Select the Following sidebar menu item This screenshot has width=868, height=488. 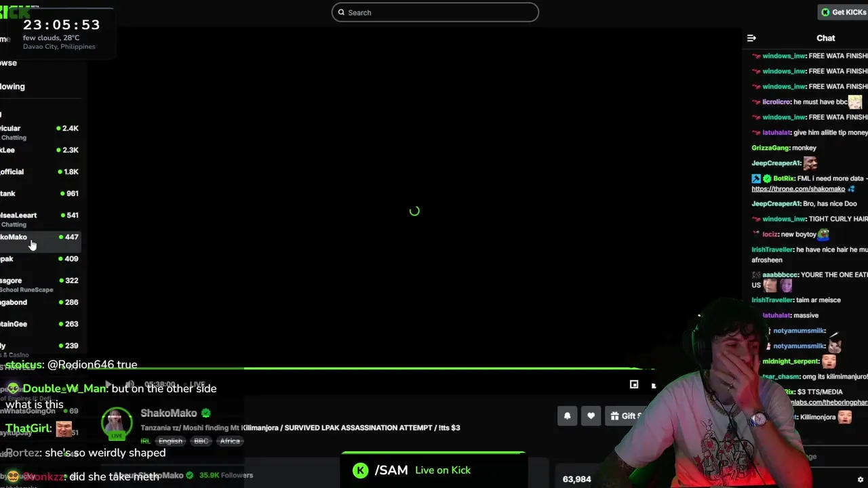pyautogui.click(x=13, y=87)
